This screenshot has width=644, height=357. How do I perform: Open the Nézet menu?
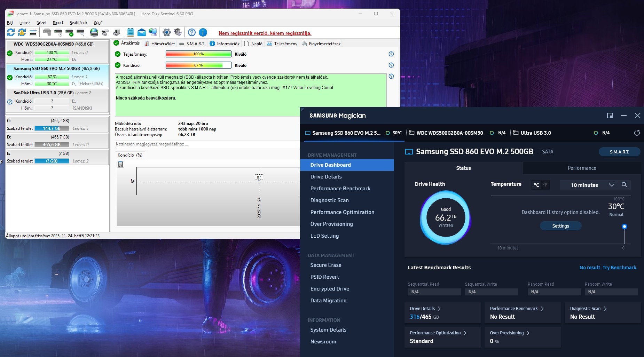pos(41,23)
